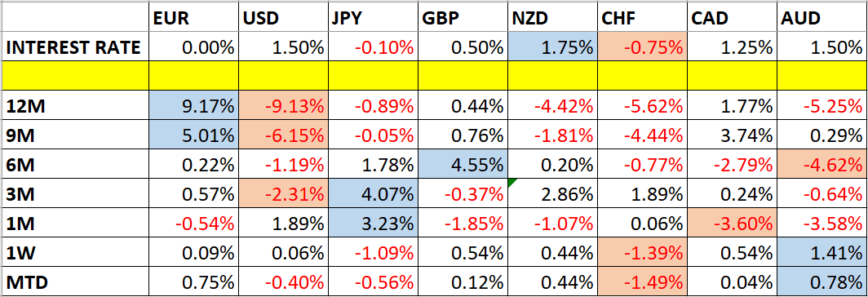Click the NZD 3M cell with green comment marker

pos(552,194)
